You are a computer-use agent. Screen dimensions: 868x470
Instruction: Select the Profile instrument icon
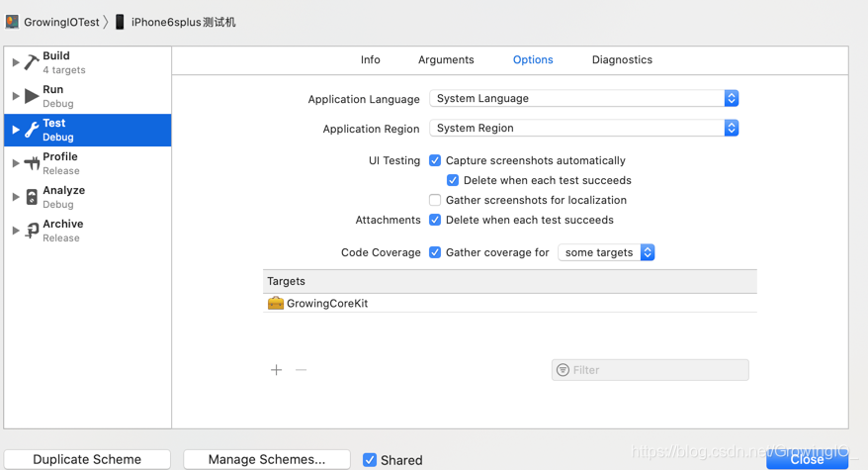(x=32, y=163)
